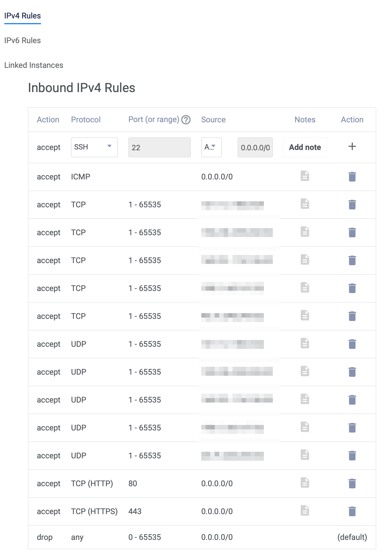Click the Inbound IPv4 Rules heading
Image resolution: width=392 pixels, height=552 pixels.
82,88
